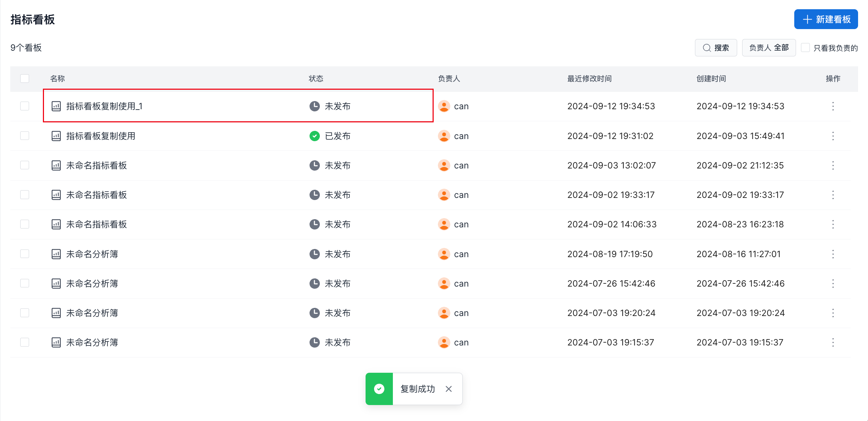Click the 未发布 clock icon in first row

pyautogui.click(x=314, y=106)
